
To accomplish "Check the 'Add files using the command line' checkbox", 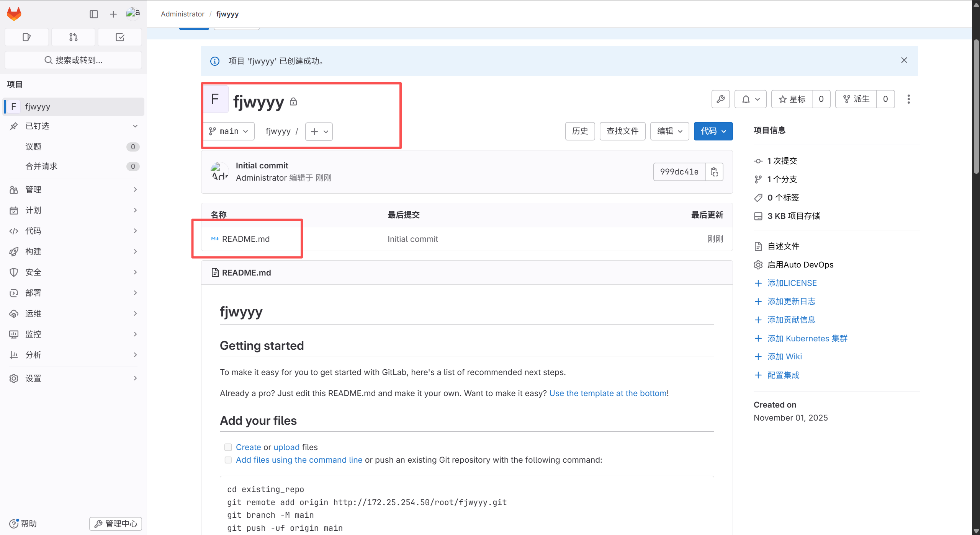I will (x=228, y=460).
